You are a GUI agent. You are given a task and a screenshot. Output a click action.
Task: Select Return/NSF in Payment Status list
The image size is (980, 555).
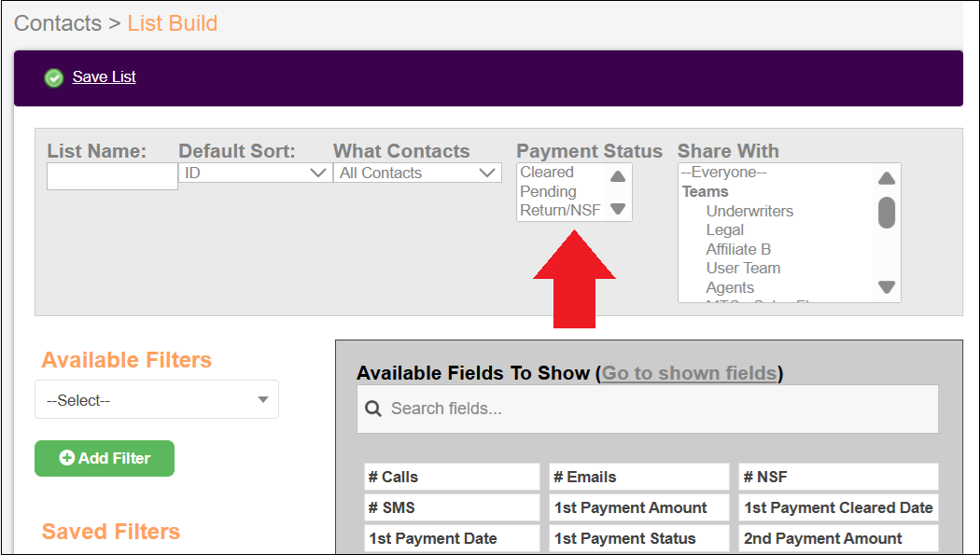click(x=560, y=211)
